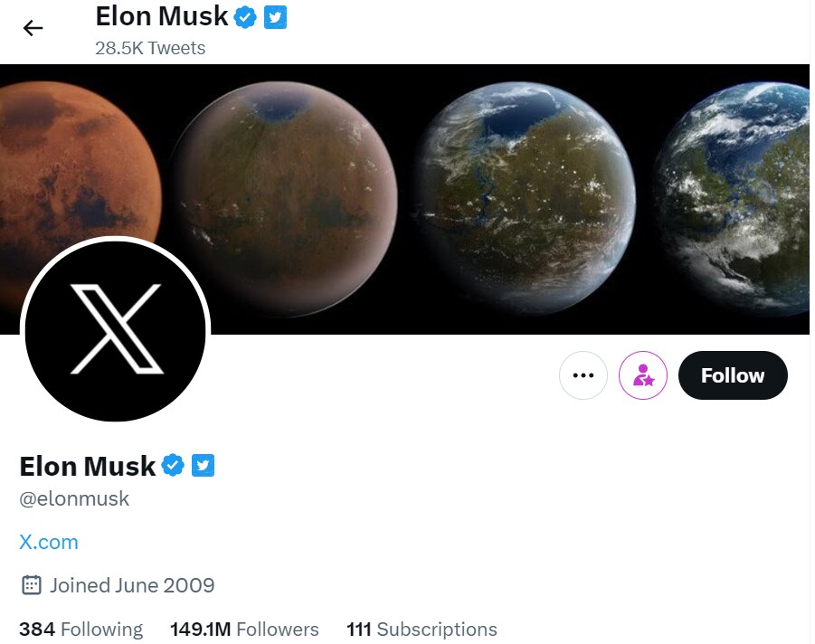Open the three-dot more options menu
This screenshot has width=815, height=644.
[x=583, y=375]
